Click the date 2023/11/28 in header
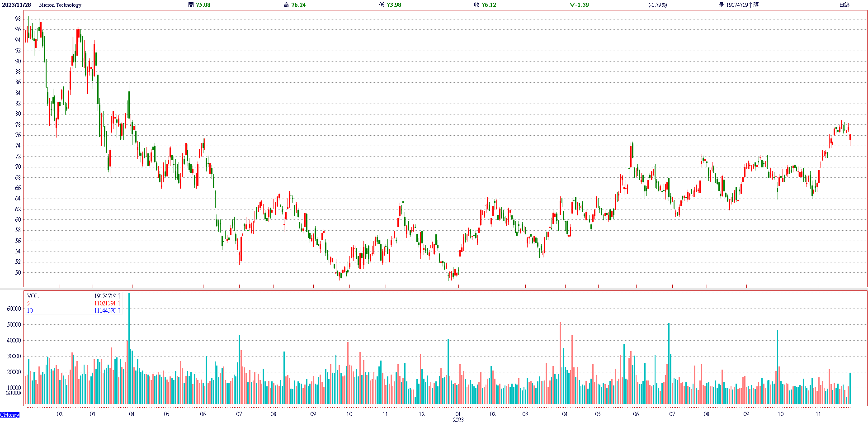The height and width of the screenshot is (423, 868). [17, 5]
